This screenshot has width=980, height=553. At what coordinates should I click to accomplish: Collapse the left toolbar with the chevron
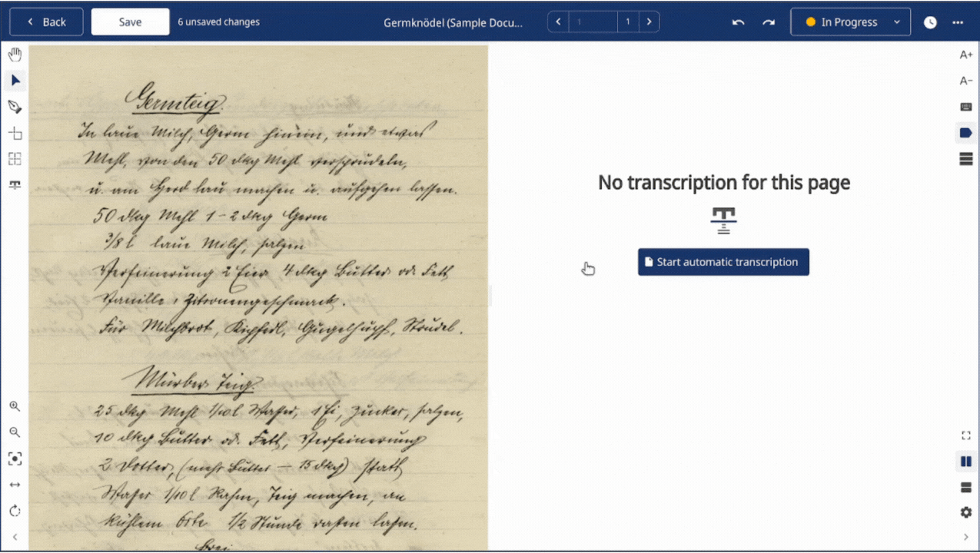point(15,537)
